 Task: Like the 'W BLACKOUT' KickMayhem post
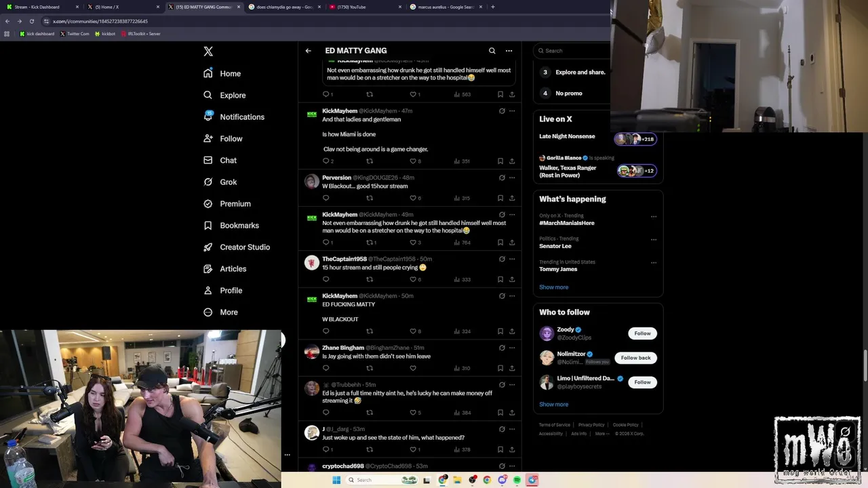(416, 331)
